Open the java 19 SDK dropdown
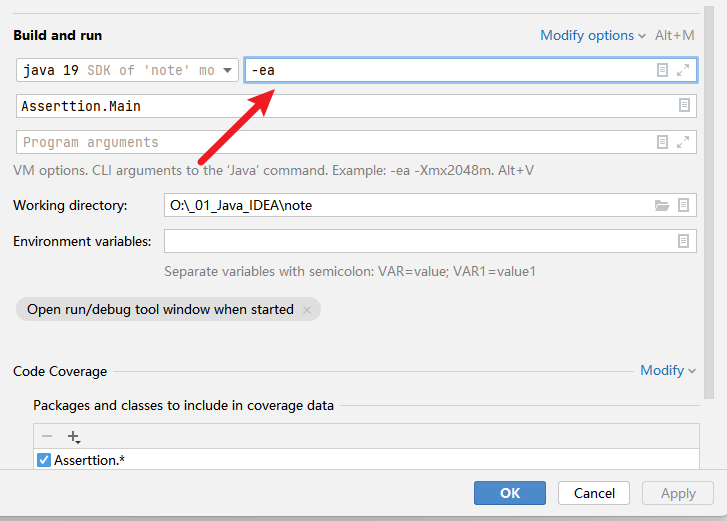This screenshot has height=521, width=727. 128,70
